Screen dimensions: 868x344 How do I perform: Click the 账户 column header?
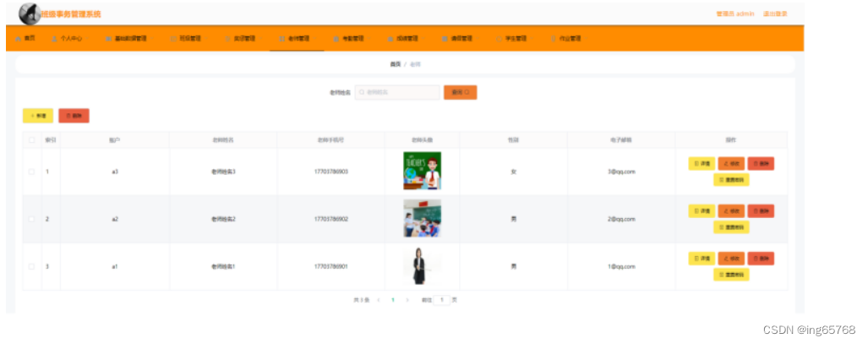pos(115,140)
